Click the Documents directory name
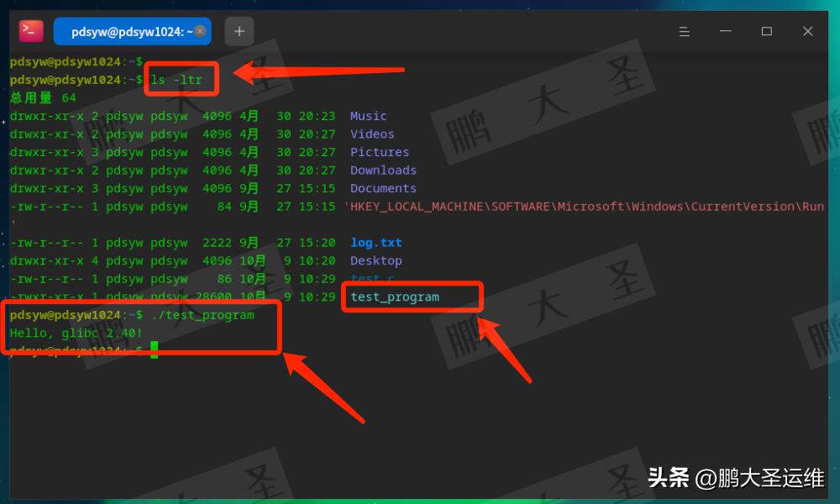Screen dimensions: 840x504 (x=383, y=188)
